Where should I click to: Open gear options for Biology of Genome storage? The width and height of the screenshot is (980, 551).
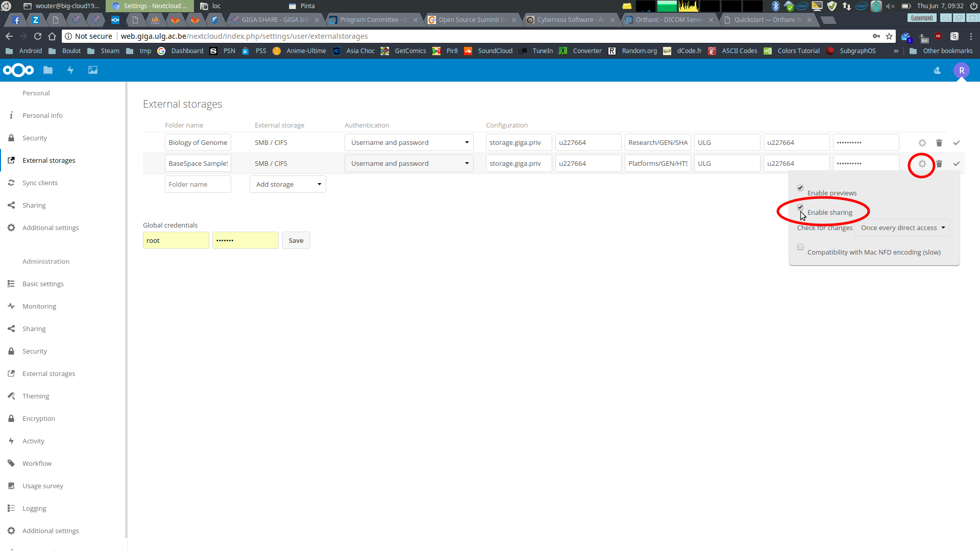click(922, 143)
